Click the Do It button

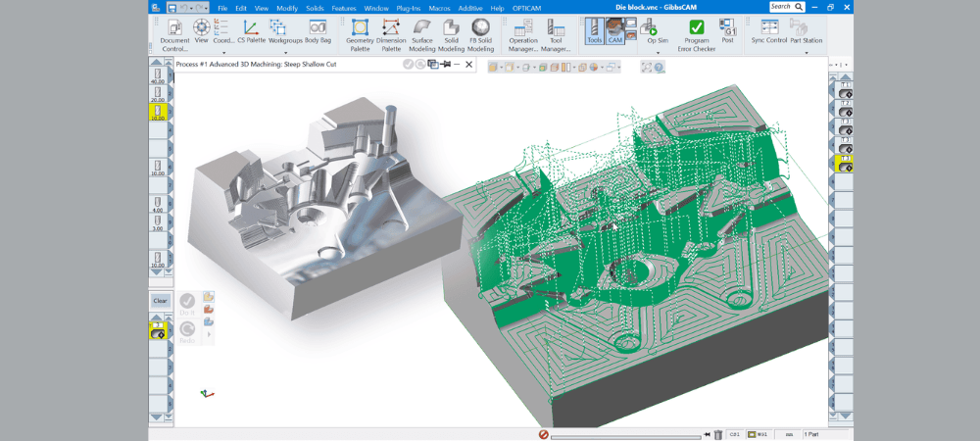tap(187, 304)
